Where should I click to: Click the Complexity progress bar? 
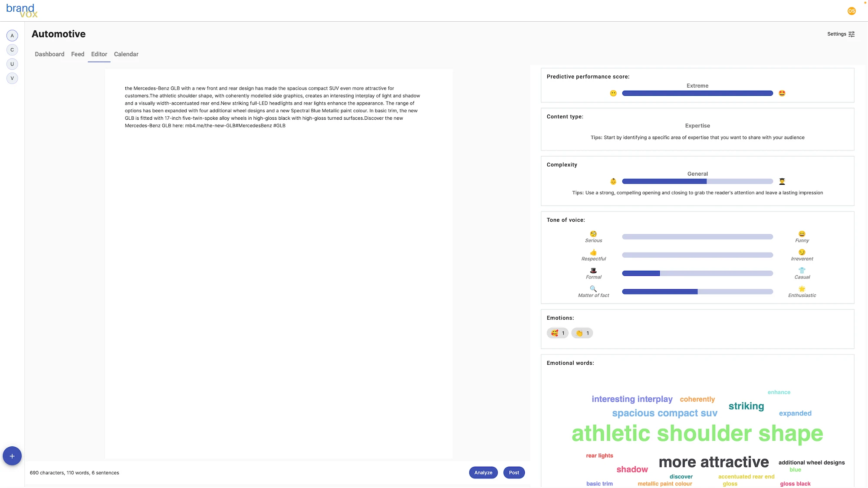pyautogui.click(x=697, y=181)
